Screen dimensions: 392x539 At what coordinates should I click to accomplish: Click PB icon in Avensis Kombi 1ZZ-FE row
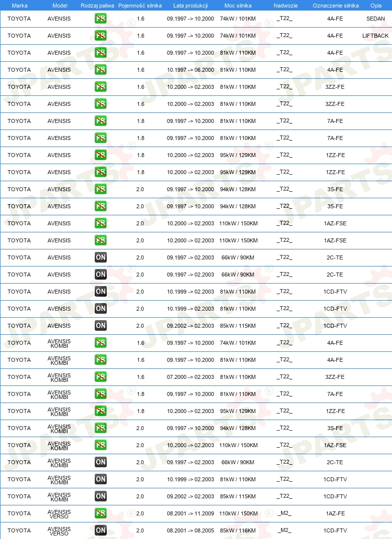pyautogui.click(x=101, y=411)
